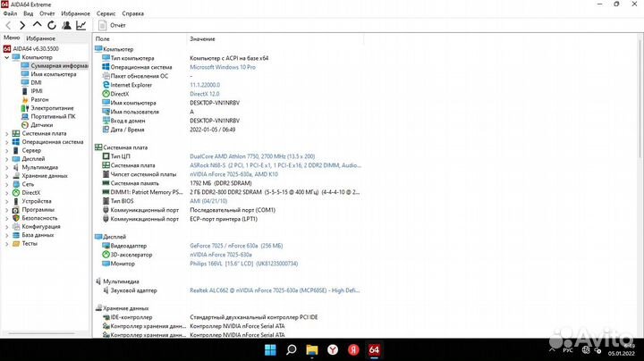Viewport: 644px width, 361px height.
Task: Expand the DirectX tree node
Action: 6,193
